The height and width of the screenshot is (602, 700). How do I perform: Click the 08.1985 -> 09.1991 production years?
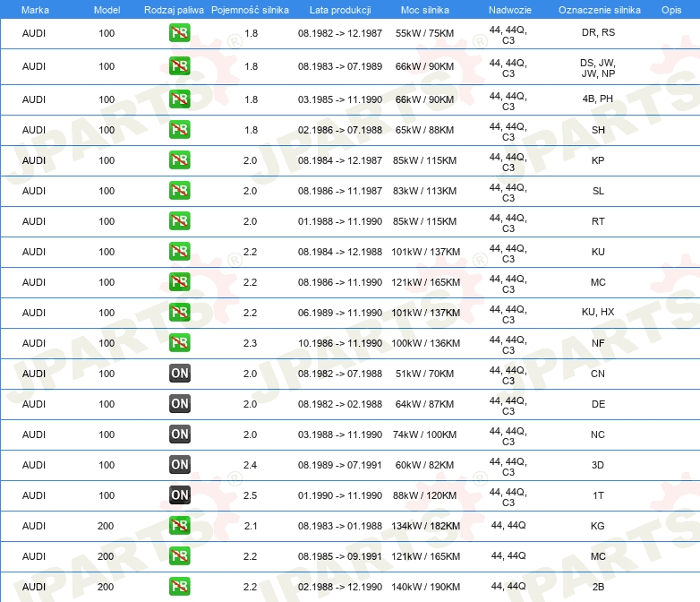[x=340, y=556]
